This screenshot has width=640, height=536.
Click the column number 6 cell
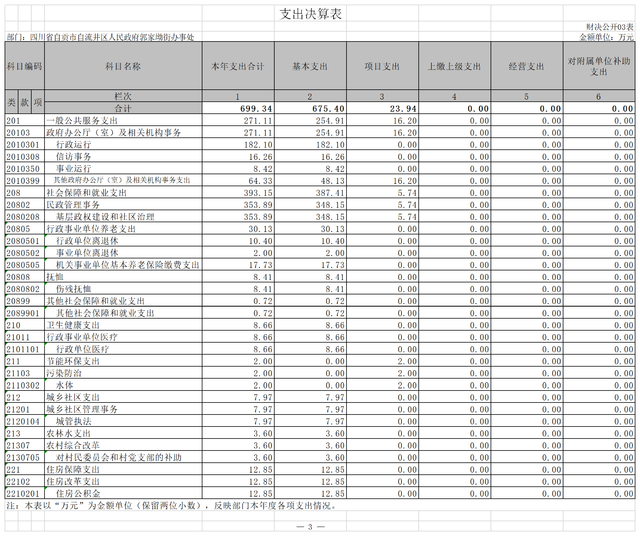[599, 96]
